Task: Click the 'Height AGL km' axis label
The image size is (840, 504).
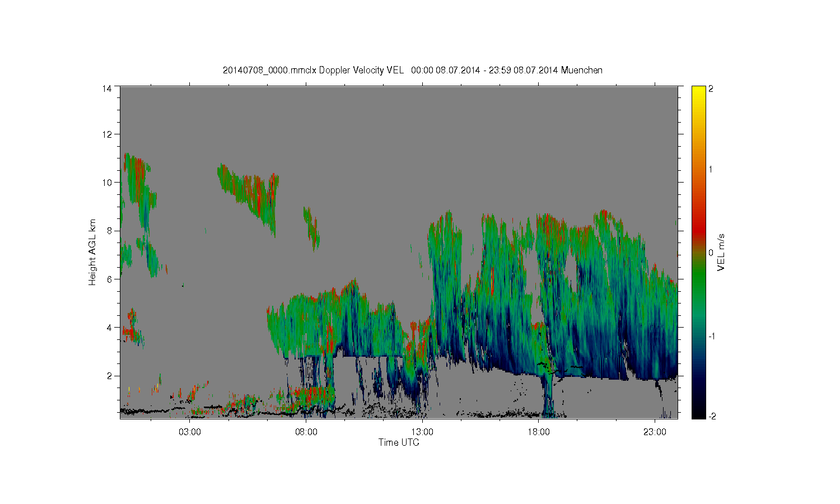Action: click(92, 252)
